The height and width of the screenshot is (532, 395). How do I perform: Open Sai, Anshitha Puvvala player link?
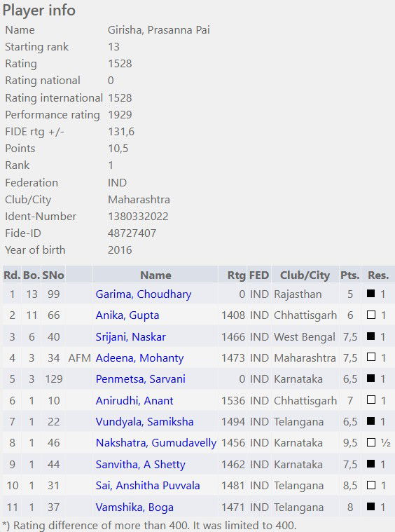(x=148, y=486)
